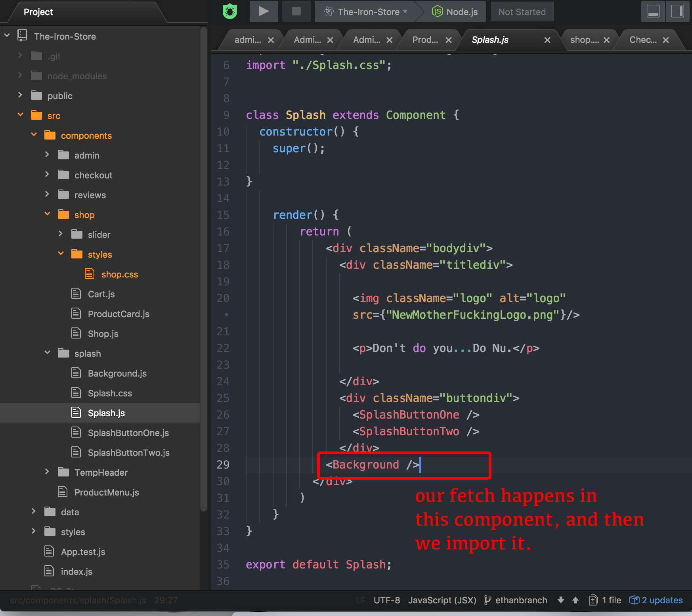692x616 pixels.
Task: Change the UTF-8 encoding selector
Action: [x=387, y=600]
